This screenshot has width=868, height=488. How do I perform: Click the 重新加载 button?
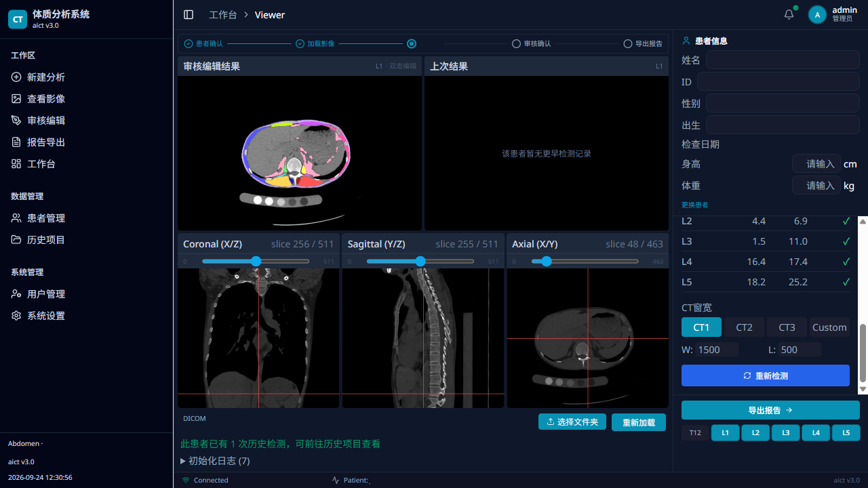[x=639, y=422]
